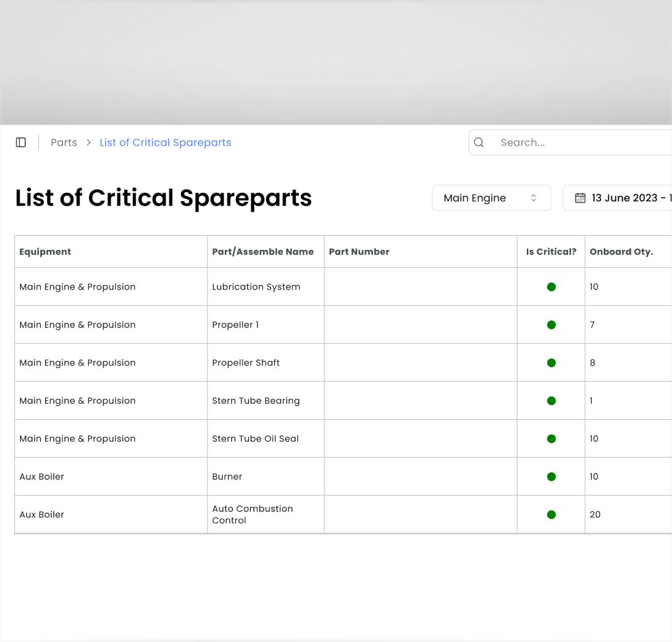The image size is (672, 642).
Task: Open the 13 June 2023 date range picker
Action: pos(624,198)
